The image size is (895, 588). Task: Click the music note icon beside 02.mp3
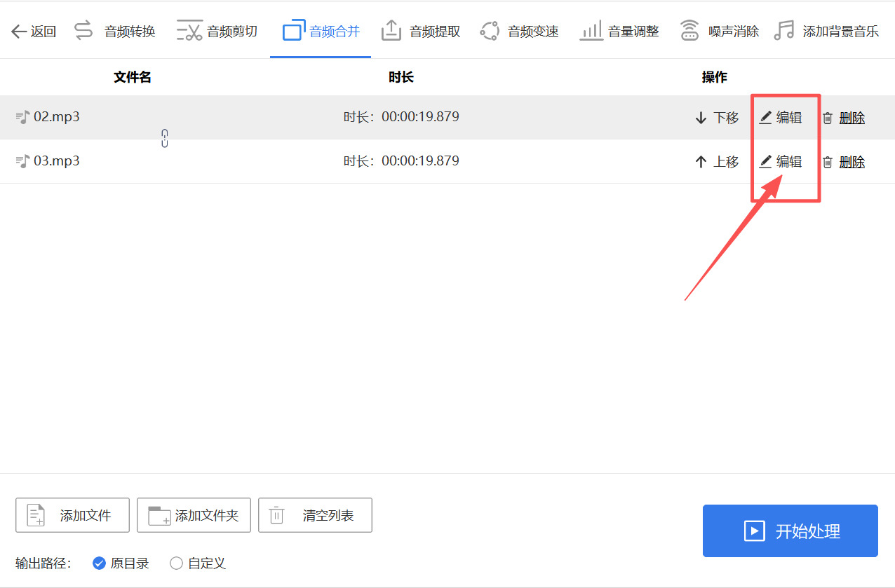tap(22, 116)
